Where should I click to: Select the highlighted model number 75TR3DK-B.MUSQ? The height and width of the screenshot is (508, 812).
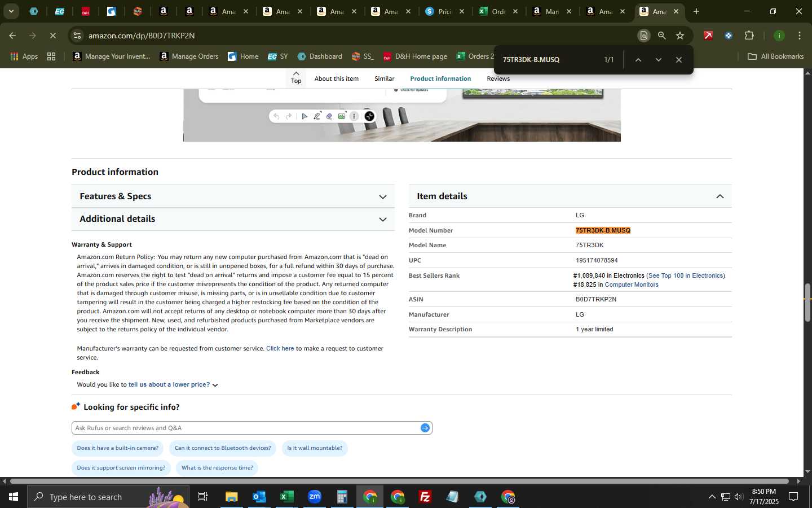[603, 230]
